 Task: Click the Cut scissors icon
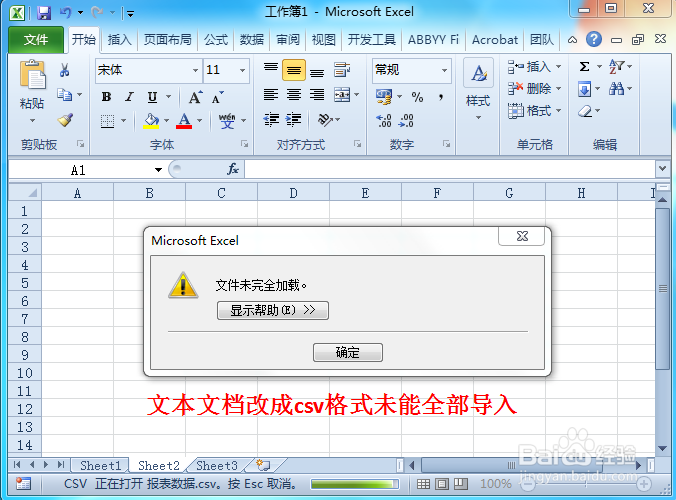[x=65, y=70]
